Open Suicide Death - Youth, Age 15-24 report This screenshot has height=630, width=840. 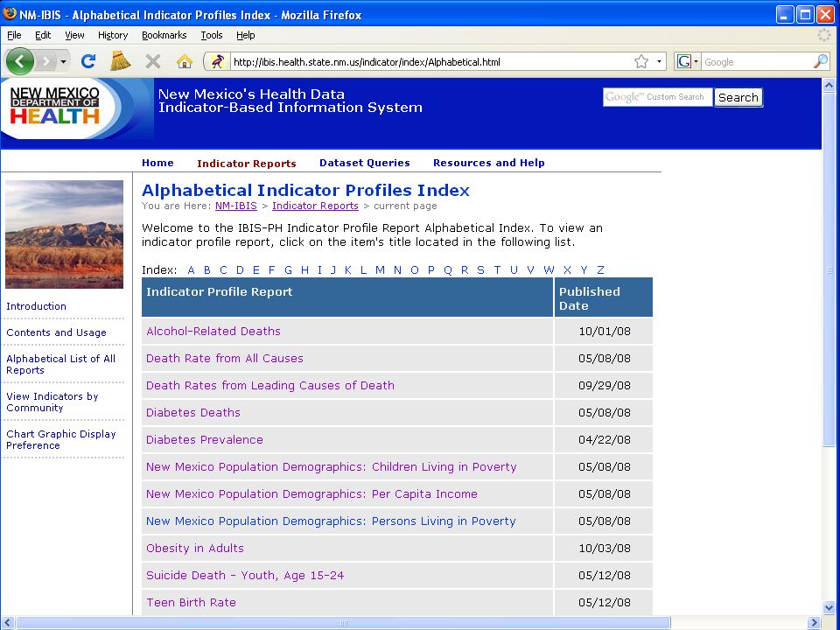click(x=245, y=576)
